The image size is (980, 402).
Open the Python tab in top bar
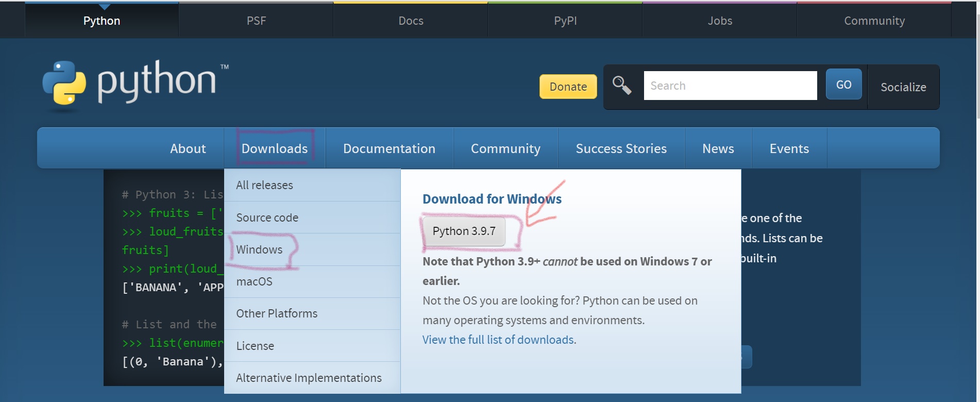tap(102, 21)
